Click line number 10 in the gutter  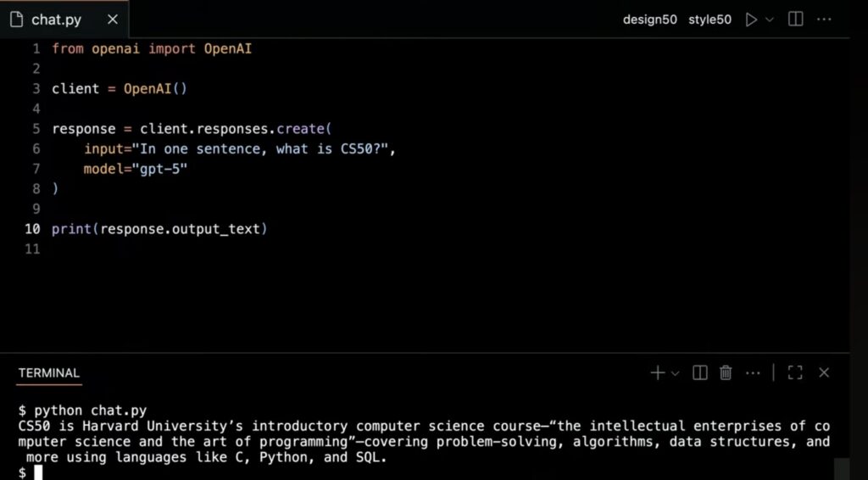(33, 229)
